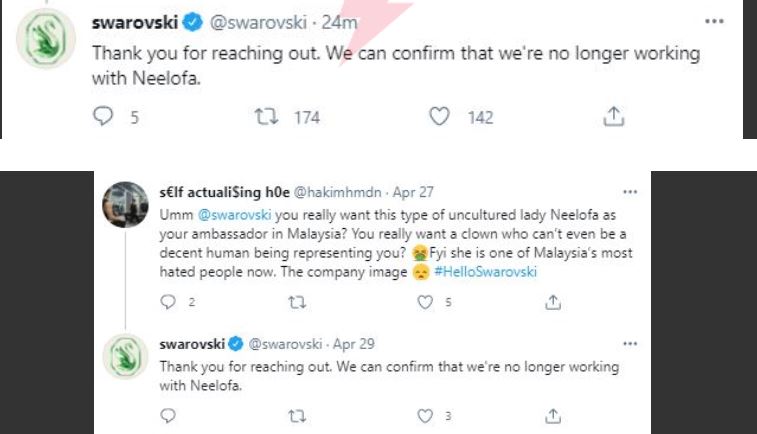
Task: Retweet the top Swarovski tweet with 174 retweets
Action: [267, 117]
